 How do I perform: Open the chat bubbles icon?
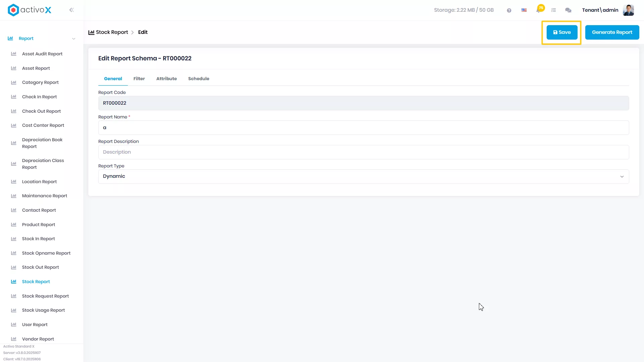pyautogui.click(x=568, y=10)
